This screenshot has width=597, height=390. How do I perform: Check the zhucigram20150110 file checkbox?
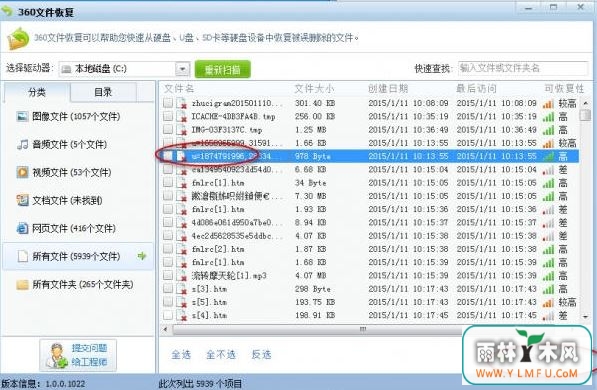click(168, 103)
